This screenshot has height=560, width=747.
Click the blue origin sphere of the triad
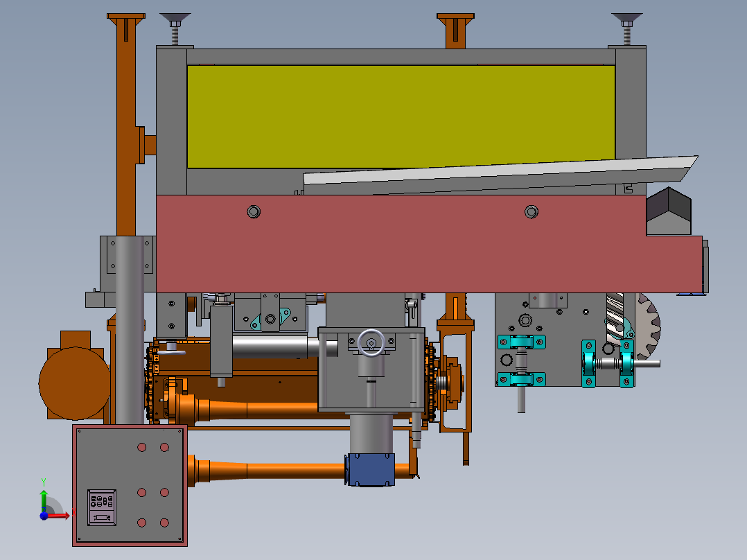(44, 516)
